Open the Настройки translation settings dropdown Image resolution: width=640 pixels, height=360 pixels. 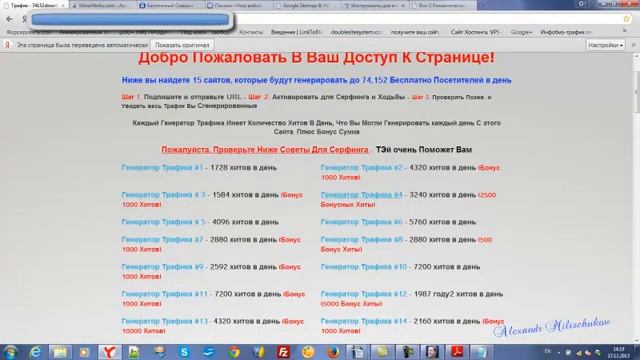(x=605, y=45)
